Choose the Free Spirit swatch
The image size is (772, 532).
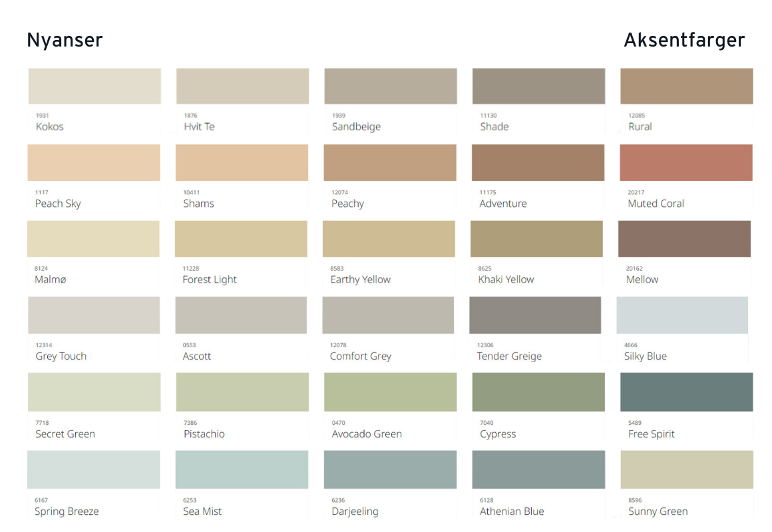pos(686,392)
